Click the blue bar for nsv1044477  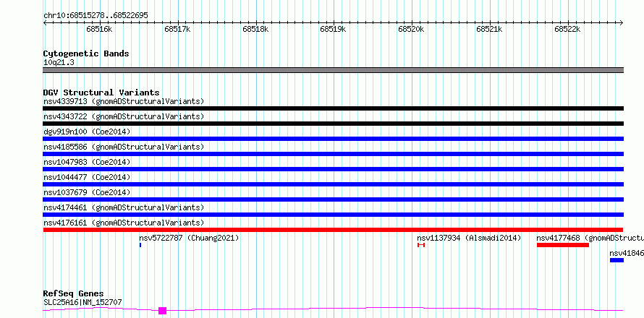coord(333,184)
